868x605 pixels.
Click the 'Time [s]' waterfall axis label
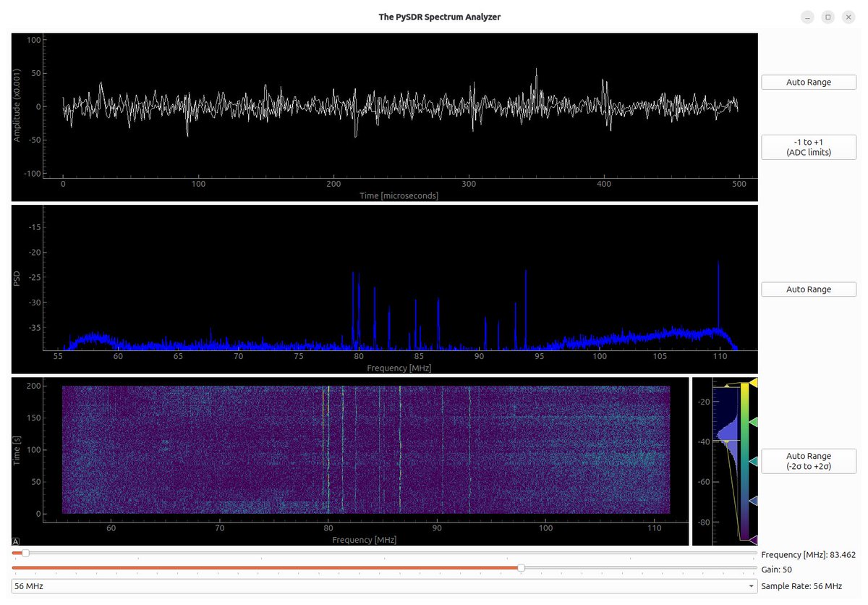[x=17, y=450]
